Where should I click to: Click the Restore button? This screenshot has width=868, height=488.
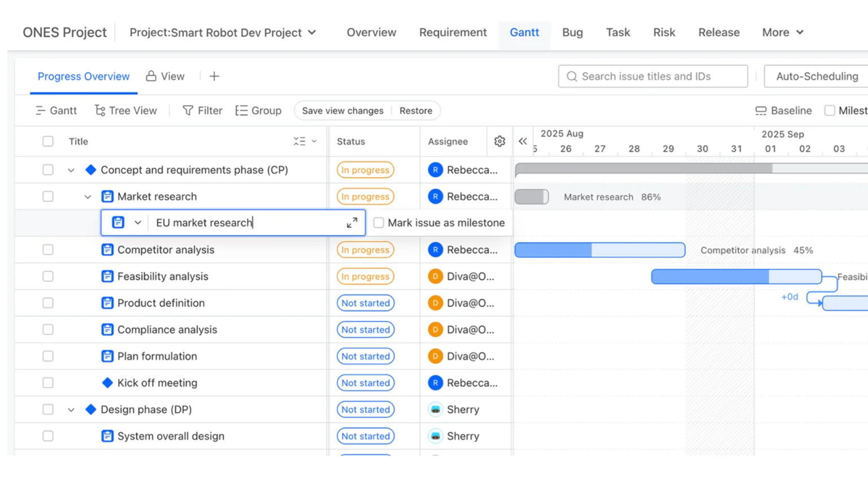[416, 111]
